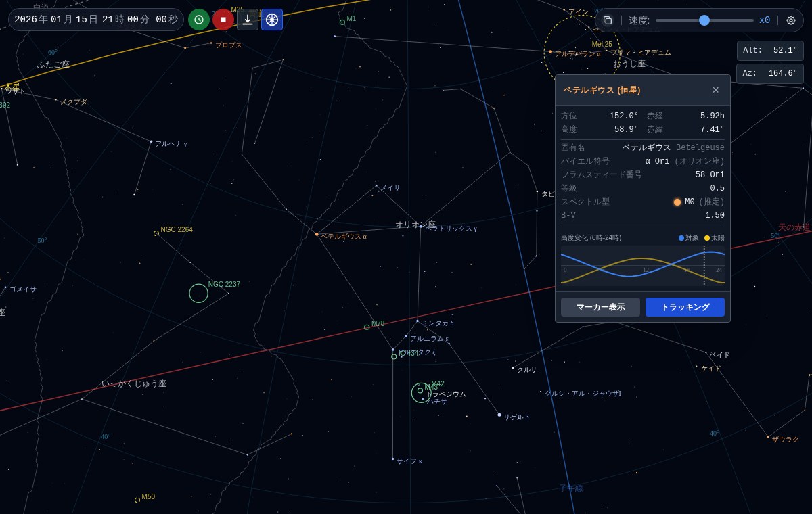Image resolution: width=812 pixels, height=514 pixels.
Task: Click the マーカー表示 button
Action: click(600, 307)
